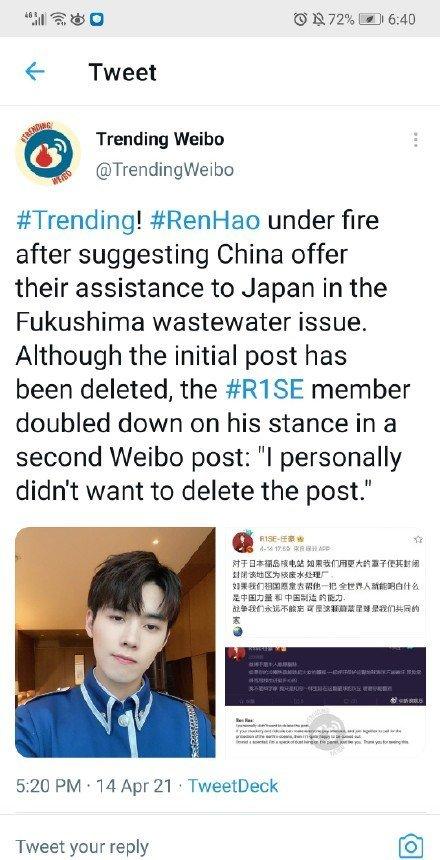Tap the camera icon in reply bar
The image size is (440, 860).
[x=410, y=845]
